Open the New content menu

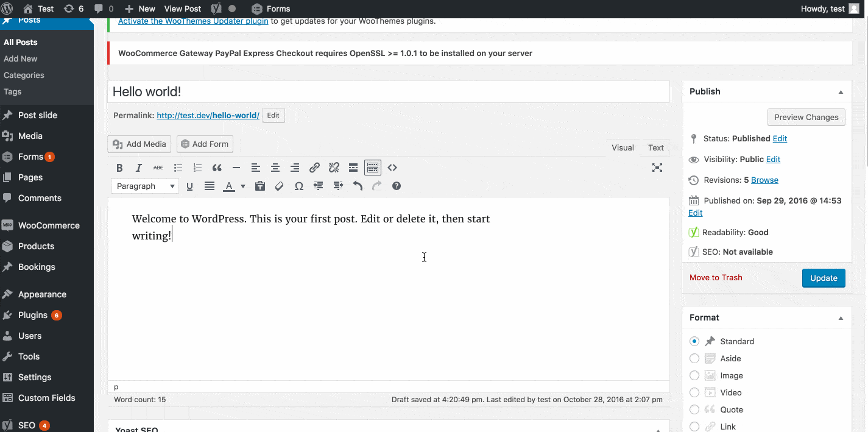139,9
